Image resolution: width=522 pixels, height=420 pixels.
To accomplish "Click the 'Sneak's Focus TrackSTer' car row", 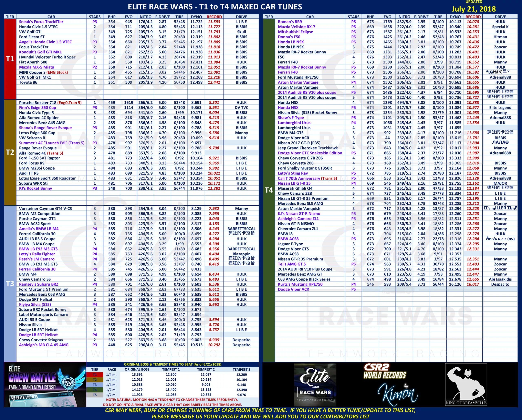I will click(132, 22).
